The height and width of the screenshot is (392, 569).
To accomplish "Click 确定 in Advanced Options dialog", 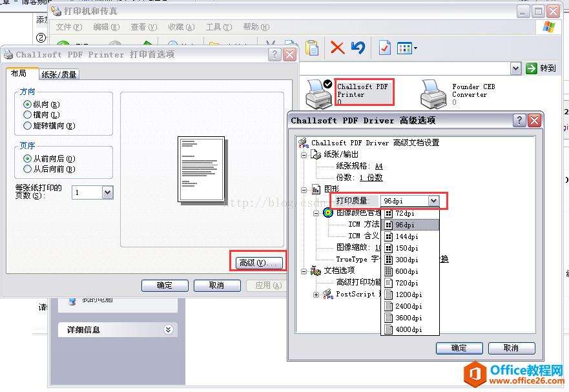I will 459,347.
